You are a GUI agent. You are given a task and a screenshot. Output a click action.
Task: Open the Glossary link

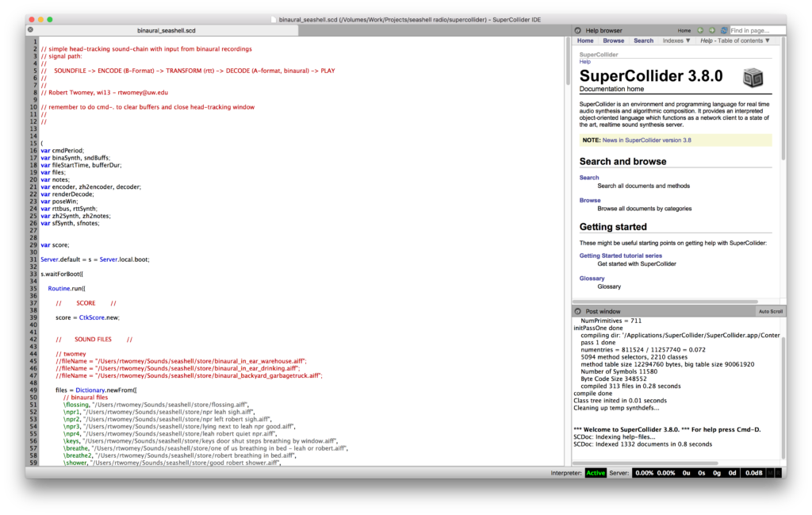click(592, 279)
